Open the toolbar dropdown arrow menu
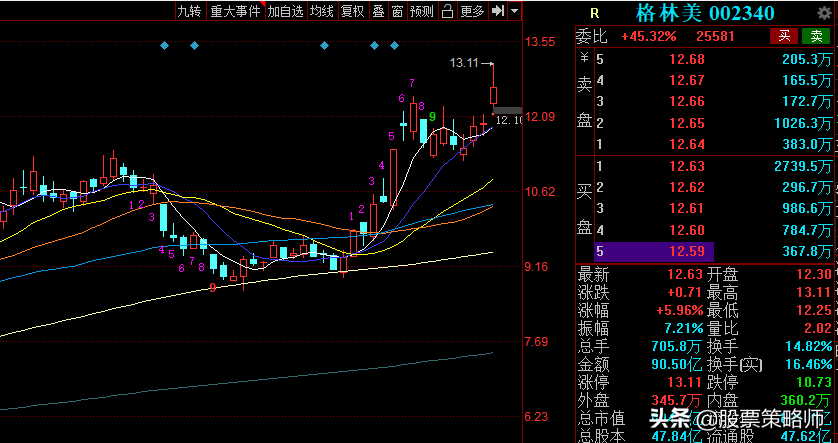Image resolution: width=838 pixels, height=443 pixels. [515, 11]
